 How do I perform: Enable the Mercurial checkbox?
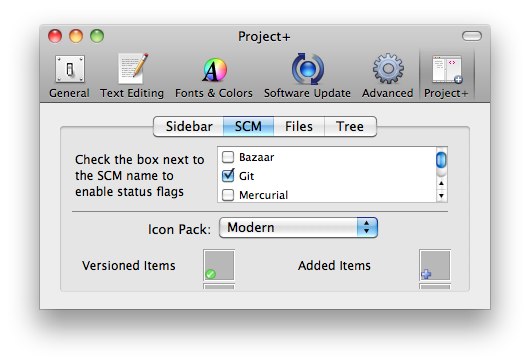point(228,195)
